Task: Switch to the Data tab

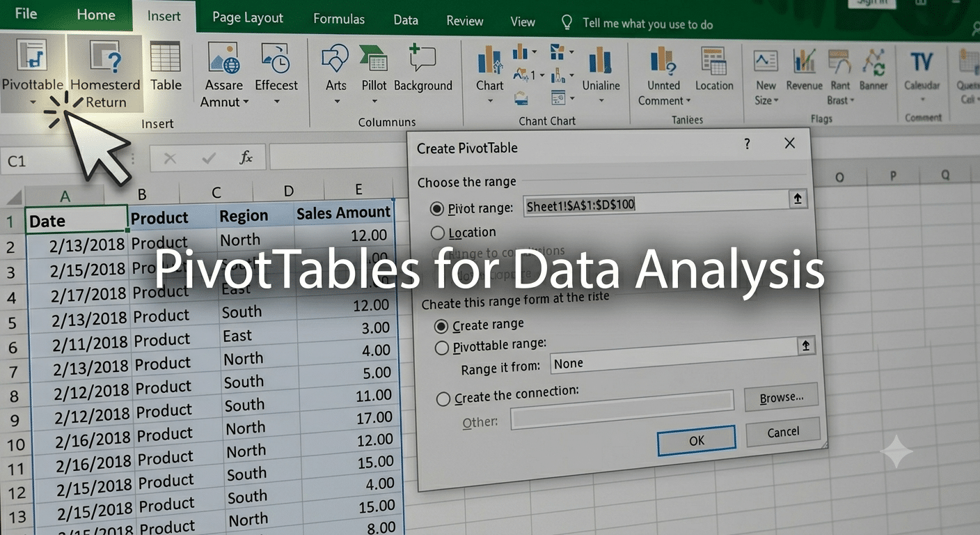Action: pyautogui.click(x=406, y=20)
